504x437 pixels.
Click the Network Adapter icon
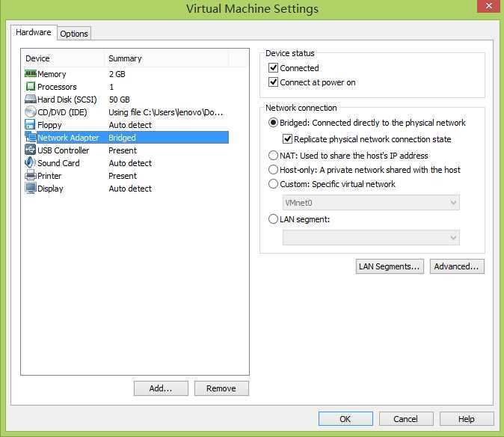pyautogui.click(x=31, y=137)
